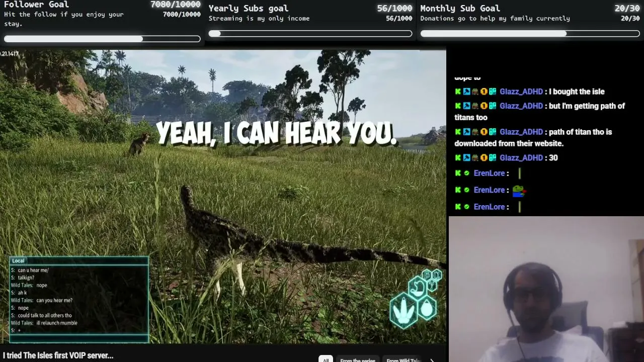Click "Donations go to help my family currently"
The height and width of the screenshot is (362, 644).
click(495, 19)
